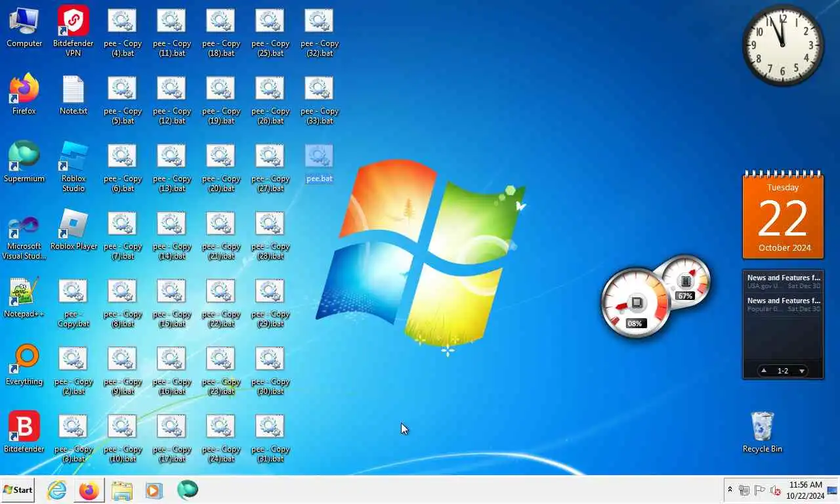Screen dimensions: 840x504
Task: Open the first News and Features headline
Action: pyautogui.click(x=783, y=282)
